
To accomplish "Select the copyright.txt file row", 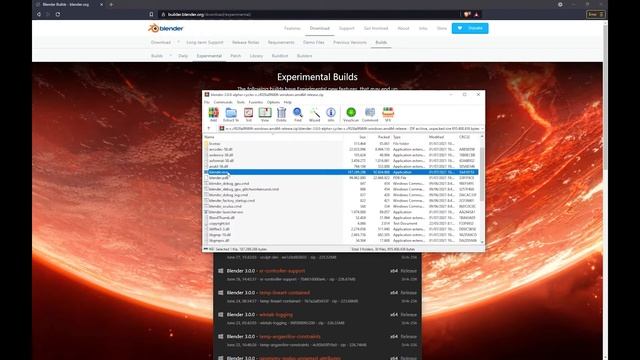I will coord(341,224).
